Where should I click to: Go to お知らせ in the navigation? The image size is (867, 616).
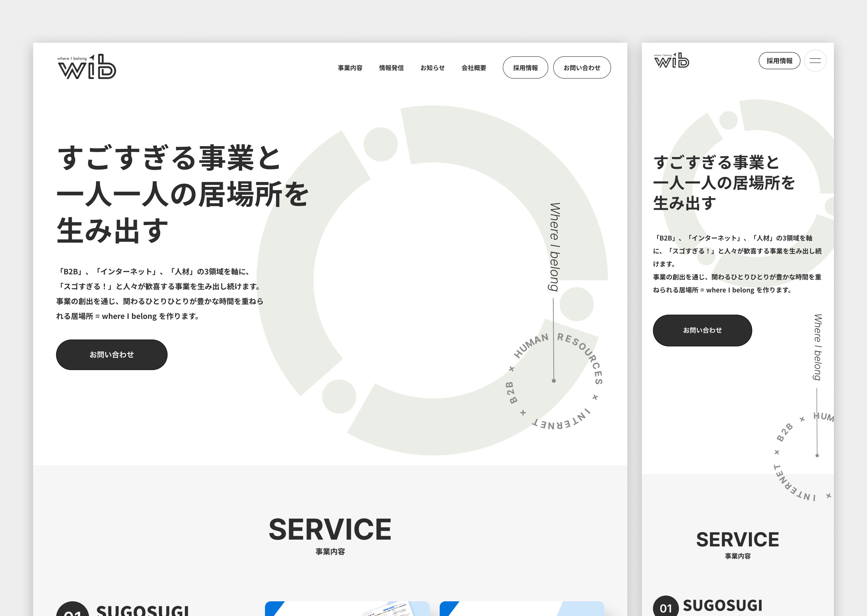click(432, 68)
